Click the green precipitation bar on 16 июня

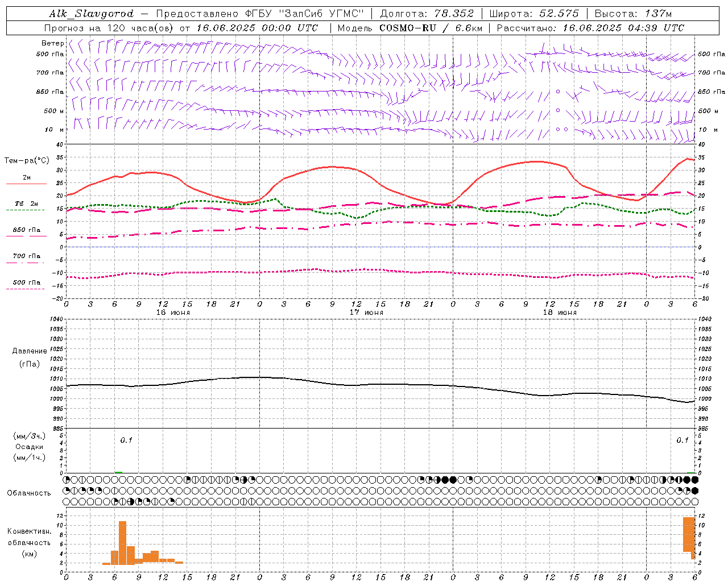[118, 472]
